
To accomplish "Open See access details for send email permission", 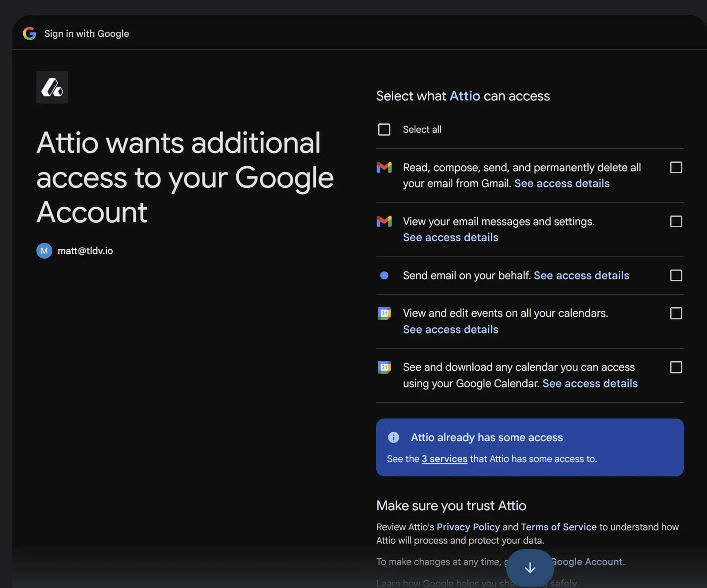I will tap(581, 275).
